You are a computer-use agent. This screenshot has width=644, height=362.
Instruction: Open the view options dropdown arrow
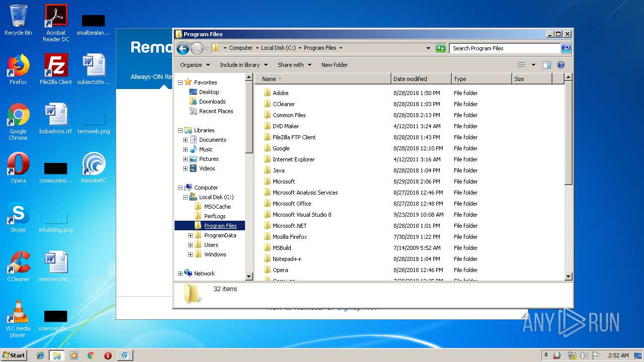click(533, 65)
